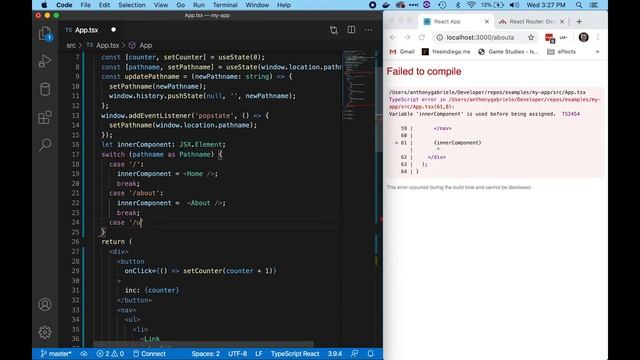This screenshot has height=360, width=640.
Task: Open the Terminal menu
Action: [x=225, y=5]
